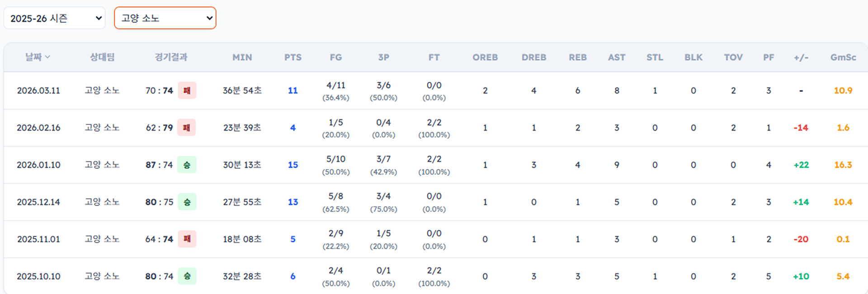Click the 승 win badge for 2025.10.10
868x294 pixels.
point(187,276)
